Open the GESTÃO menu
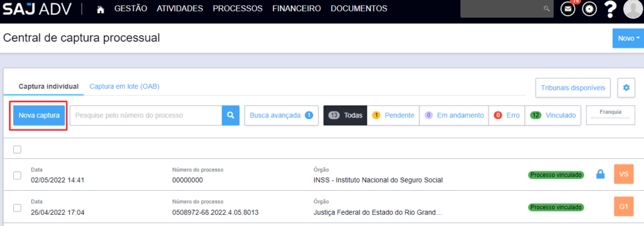The image size is (644, 226). click(x=131, y=9)
